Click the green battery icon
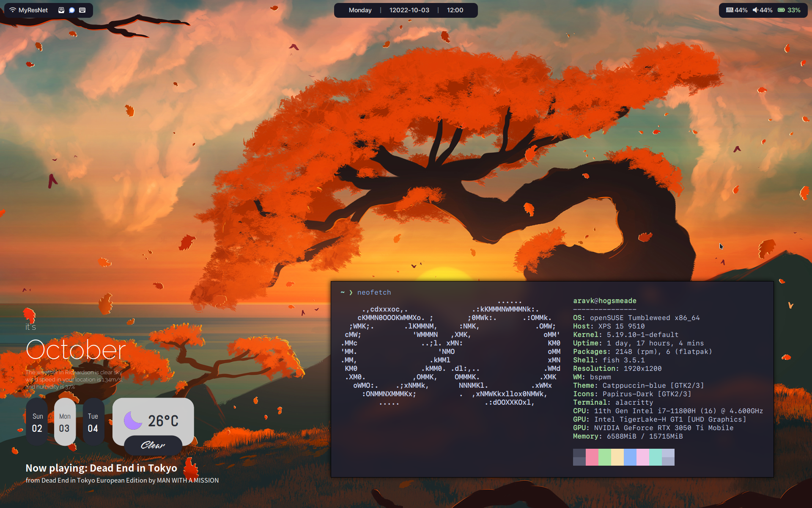This screenshot has height=508, width=812. click(782, 10)
